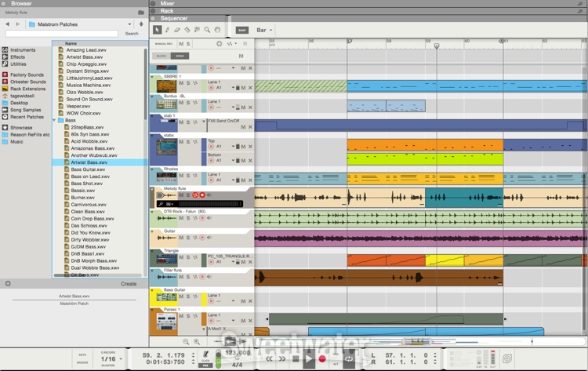Toggle the Snap button
Image resolution: width=588 pixels, height=371 pixels.
coord(243,31)
